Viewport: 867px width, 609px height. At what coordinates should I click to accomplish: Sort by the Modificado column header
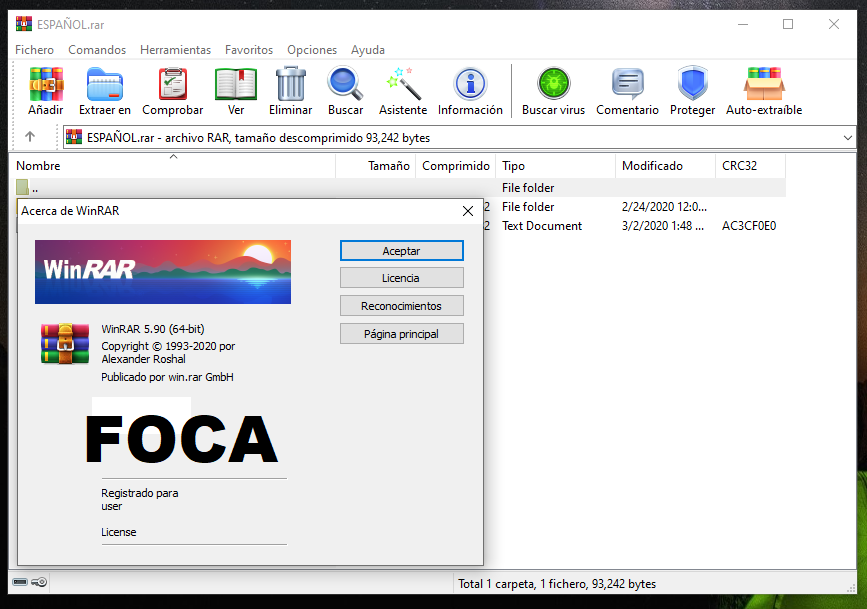[x=665, y=166]
